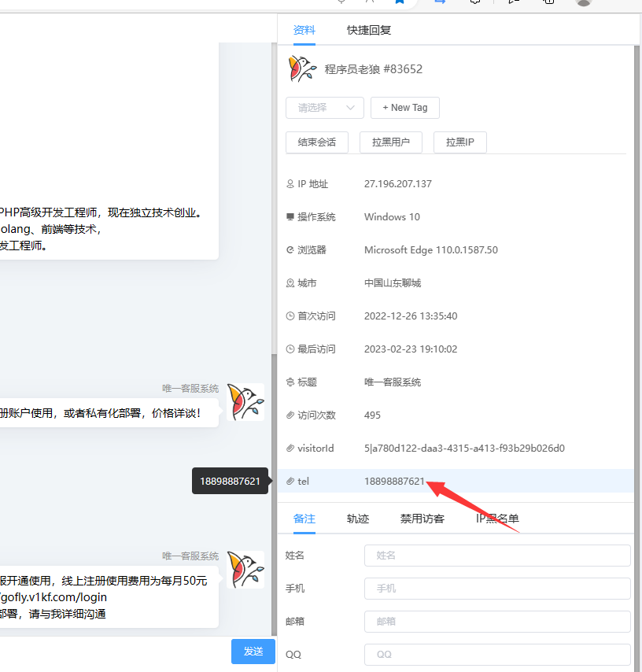642x672 pixels.
Task: Open the 轨迹 tab
Action: pyautogui.click(x=358, y=519)
